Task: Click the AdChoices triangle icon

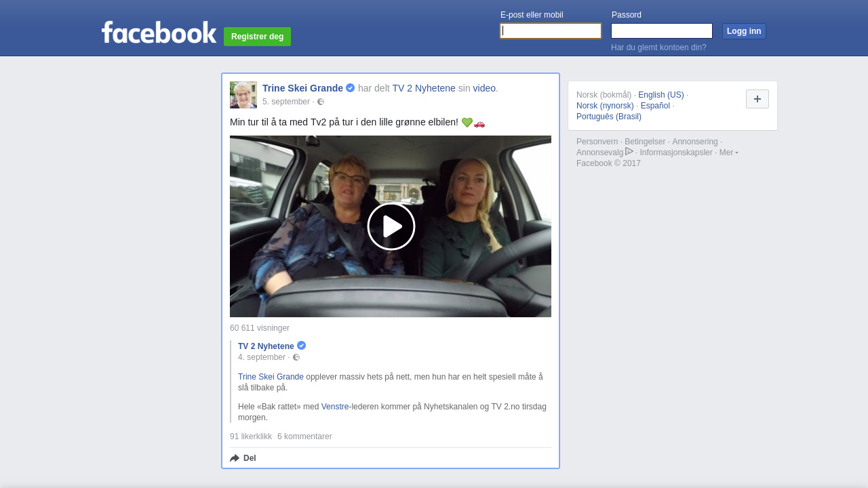Action: click(629, 151)
